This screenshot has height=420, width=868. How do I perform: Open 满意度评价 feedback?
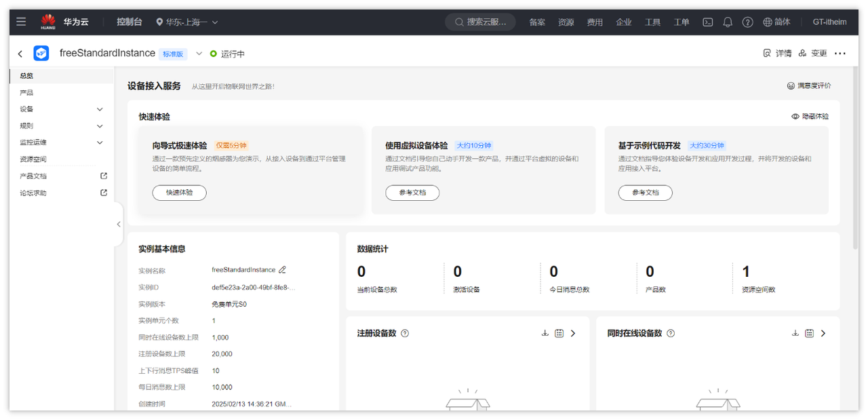click(809, 85)
